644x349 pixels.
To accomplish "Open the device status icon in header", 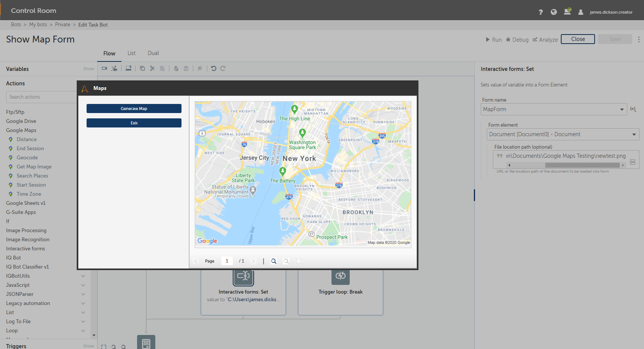I will [567, 12].
